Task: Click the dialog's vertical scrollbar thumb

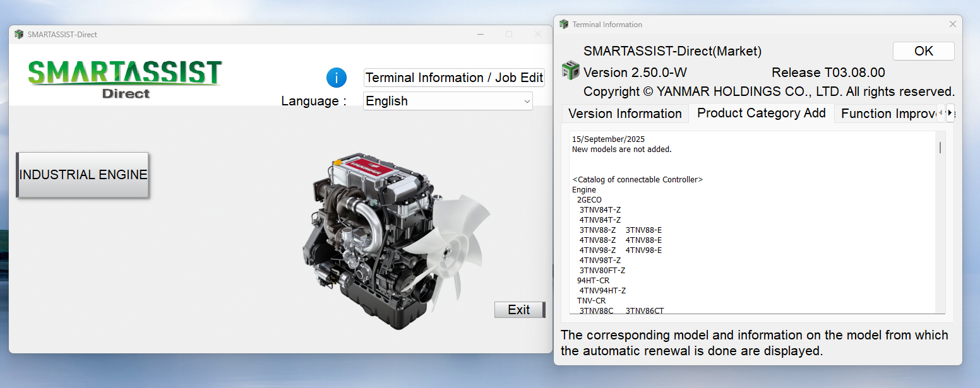Action: pyautogui.click(x=940, y=146)
